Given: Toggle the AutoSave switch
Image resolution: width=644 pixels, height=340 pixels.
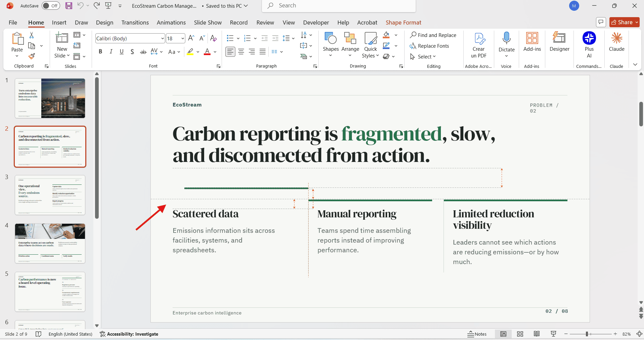Looking at the screenshot, I should point(51,6).
